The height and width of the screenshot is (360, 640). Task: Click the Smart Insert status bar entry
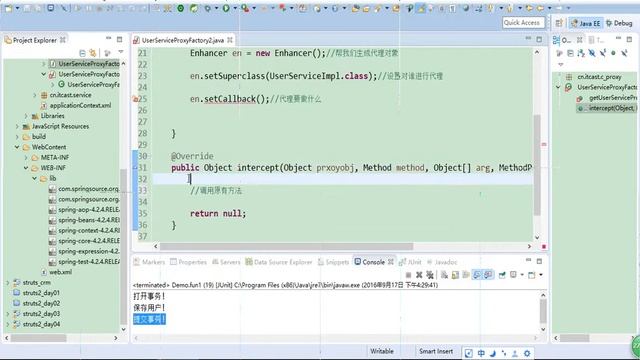(x=436, y=351)
